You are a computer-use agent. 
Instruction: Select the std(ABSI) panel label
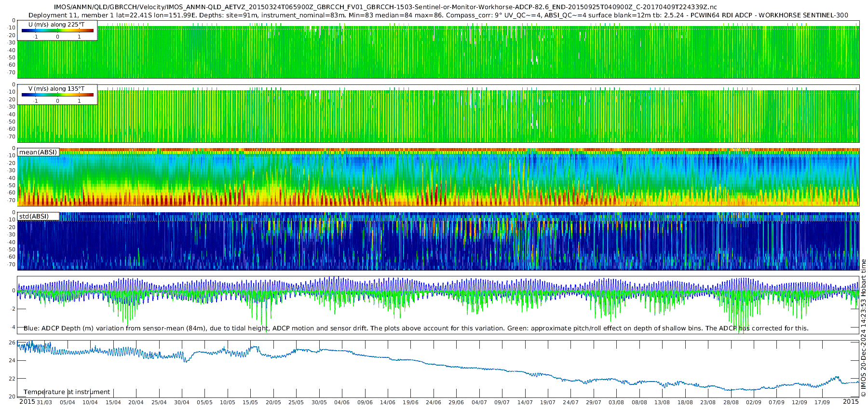34,216
